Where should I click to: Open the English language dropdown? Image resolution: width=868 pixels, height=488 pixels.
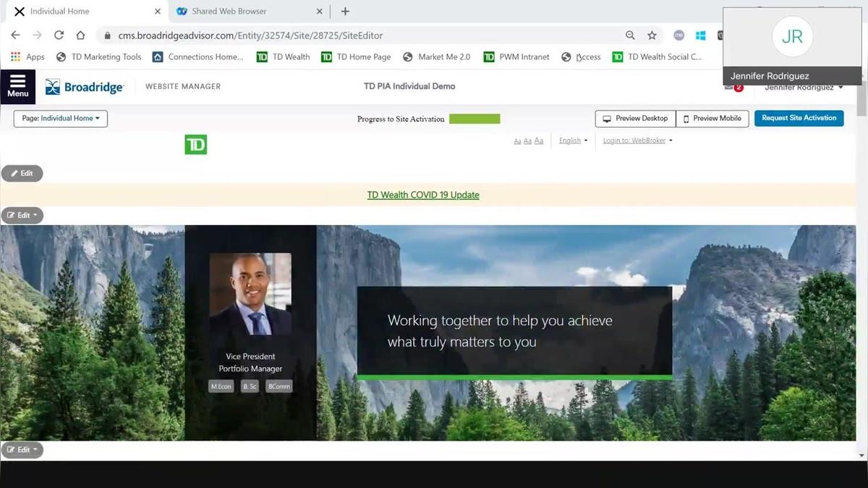[573, 140]
